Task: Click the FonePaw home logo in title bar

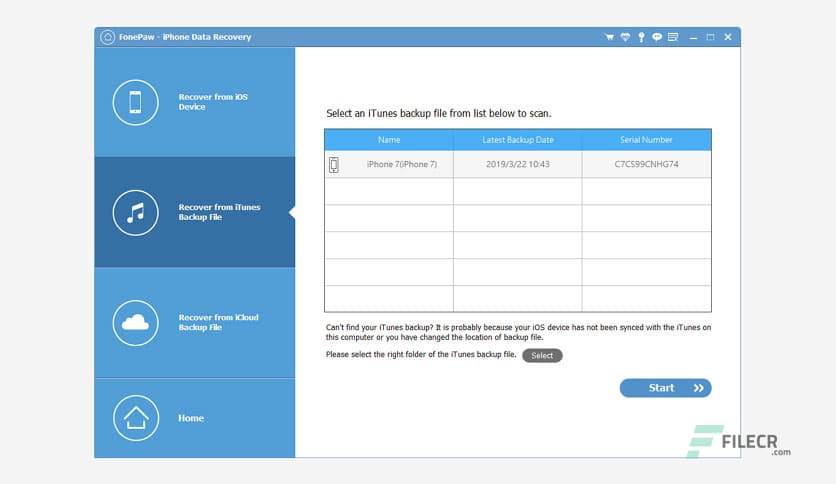Action: (x=108, y=37)
